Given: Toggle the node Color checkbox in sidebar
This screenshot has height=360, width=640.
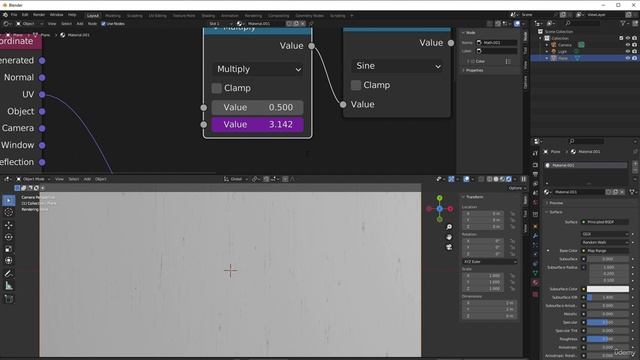Looking at the screenshot, I should pos(473,61).
